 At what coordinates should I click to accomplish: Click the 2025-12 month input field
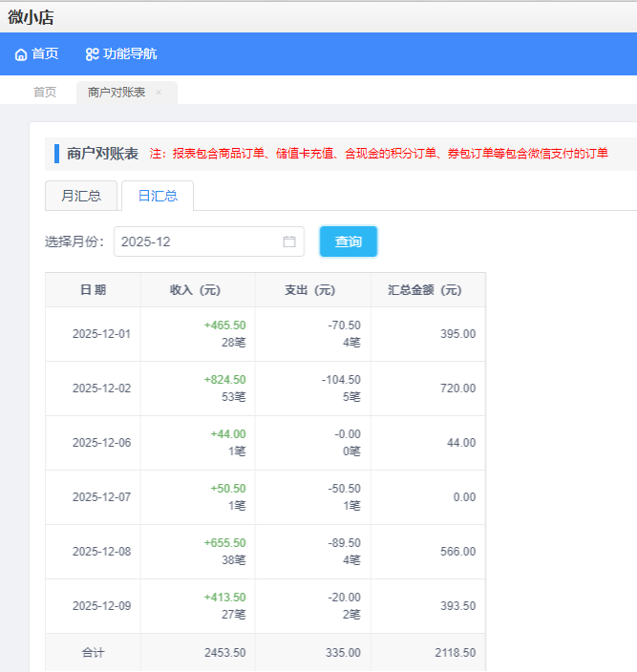[x=201, y=241]
